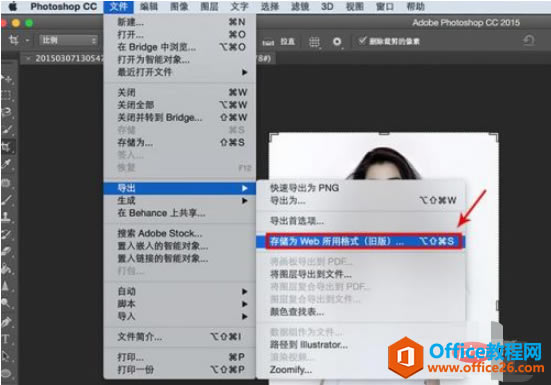Select the Brush tool
This screenshot has height=385, width=551.
click(x=7, y=200)
